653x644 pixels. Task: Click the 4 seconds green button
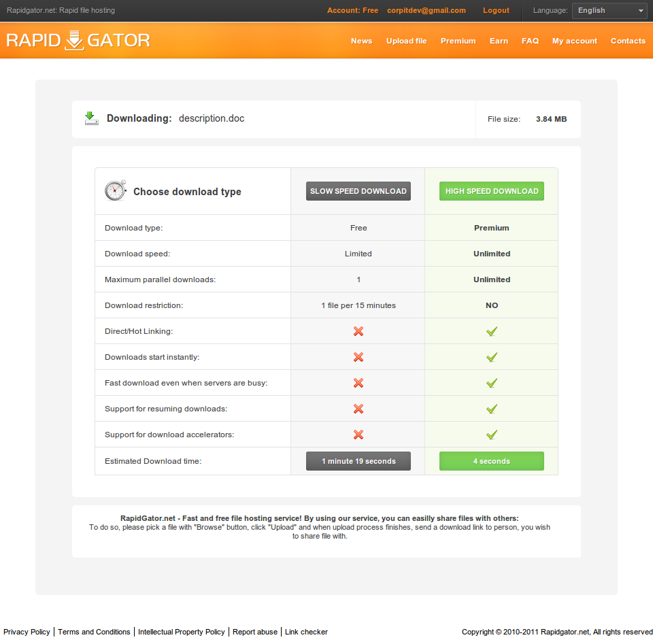[x=491, y=461]
